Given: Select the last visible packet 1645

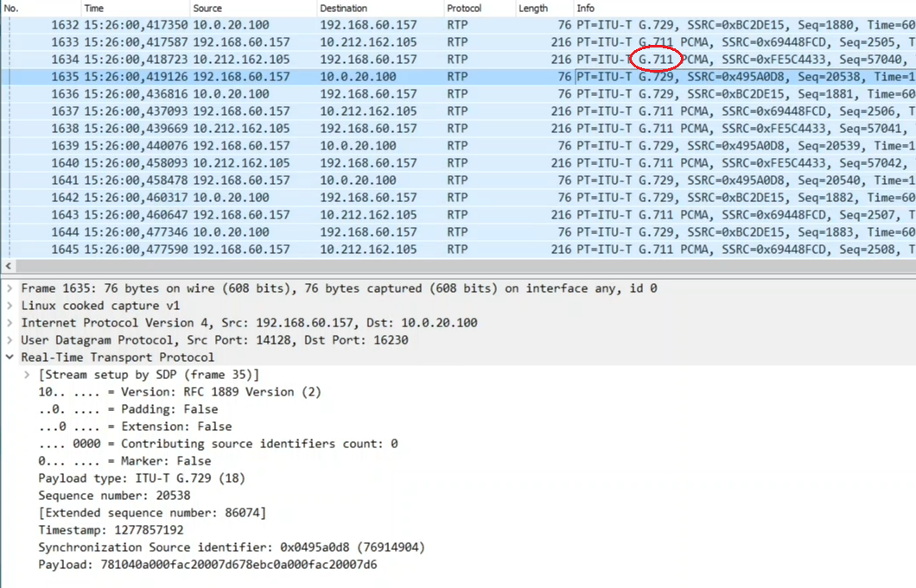Looking at the screenshot, I should tap(458, 250).
